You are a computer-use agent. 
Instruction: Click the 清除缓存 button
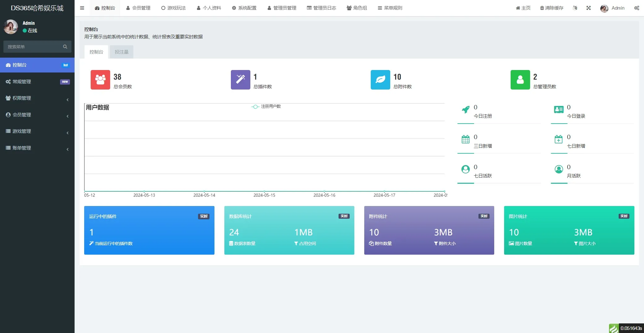551,8
